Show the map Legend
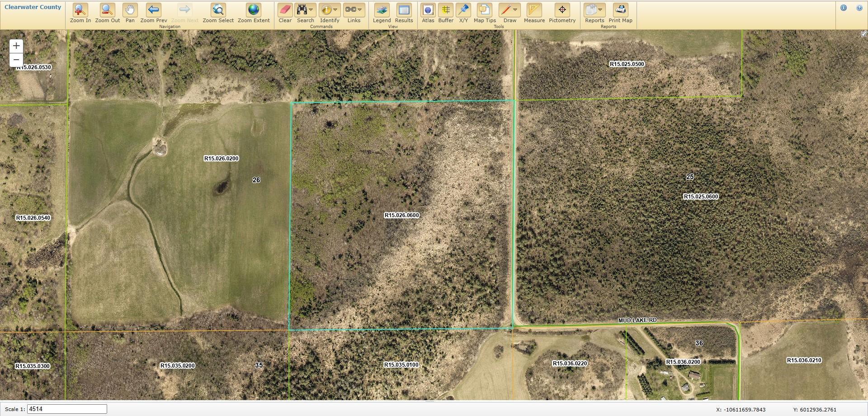868x416 pixels. 382,13
